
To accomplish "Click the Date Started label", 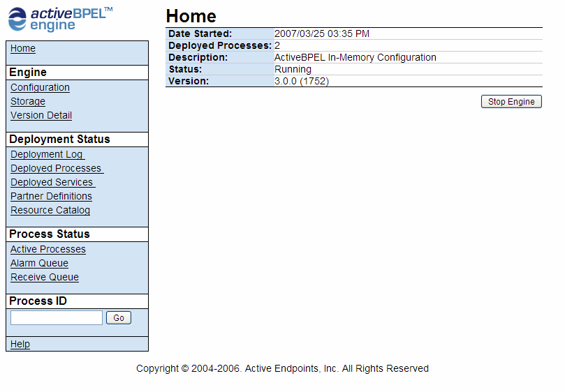I will pyautogui.click(x=200, y=34).
